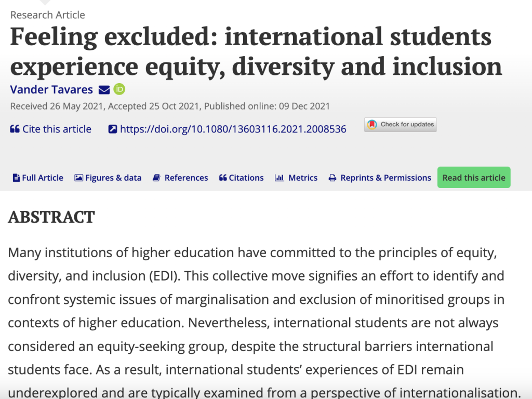This screenshot has width=532, height=399.
Task: Click the Read this article button
Action: tap(474, 178)
